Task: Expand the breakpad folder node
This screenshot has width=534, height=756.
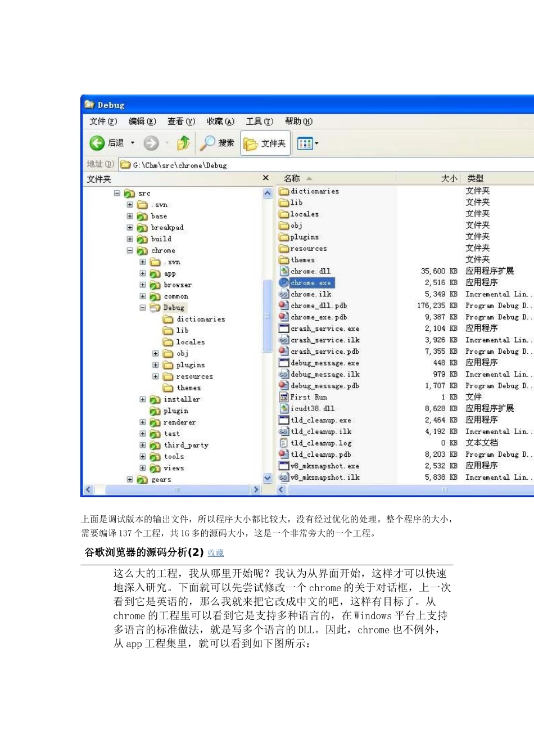Action: pyautogui.click(x=130, y=227)
